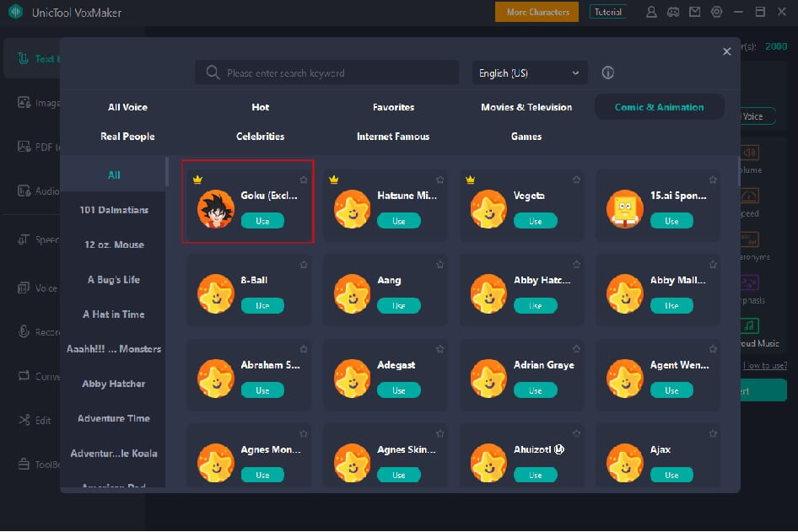
Task: Click the search keyword input field
Action: pyautogui.click(x=326, y=73)
